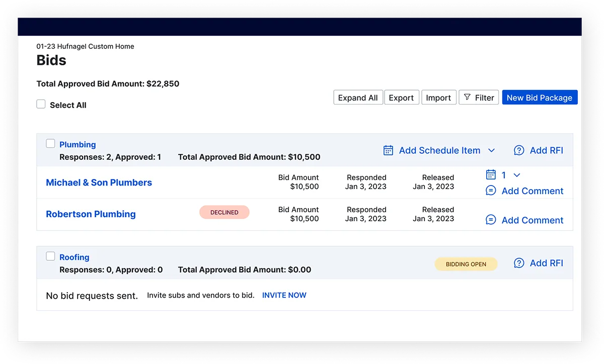The image size is (604, 364).
Task: Create a New Bid Package
Action: click(x=540, y=98)
